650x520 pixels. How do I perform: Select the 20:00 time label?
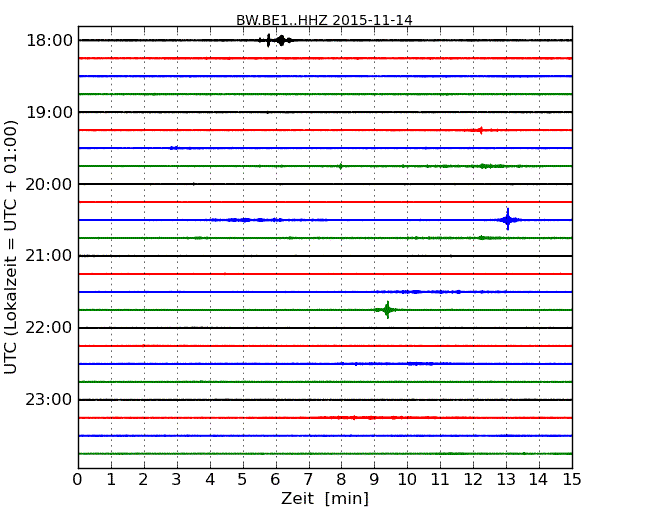click(49, 184)
